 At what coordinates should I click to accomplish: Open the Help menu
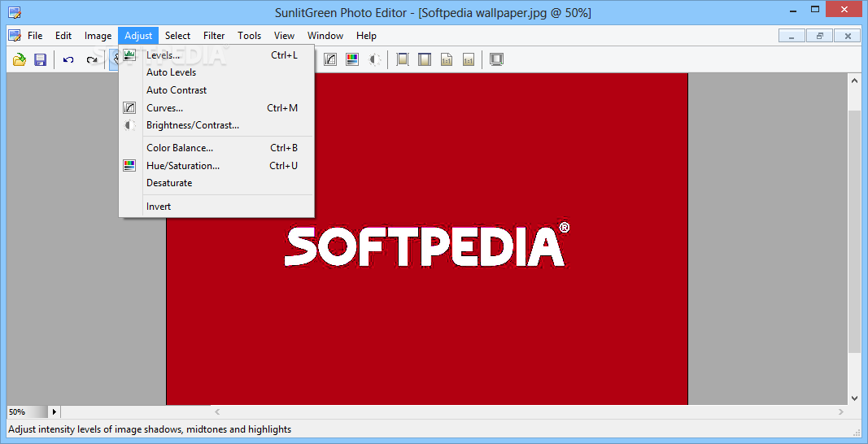coord(366,36)
